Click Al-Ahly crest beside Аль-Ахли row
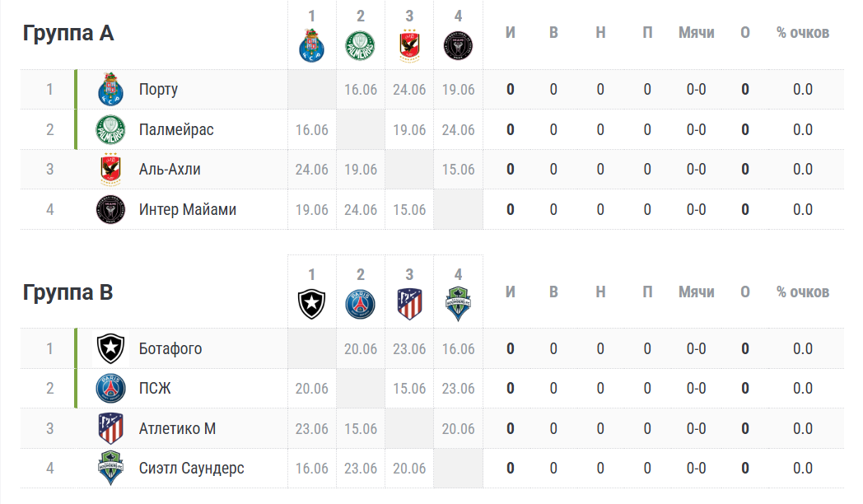This screenshot has width=863, height=504. click(x=110, y=170)
